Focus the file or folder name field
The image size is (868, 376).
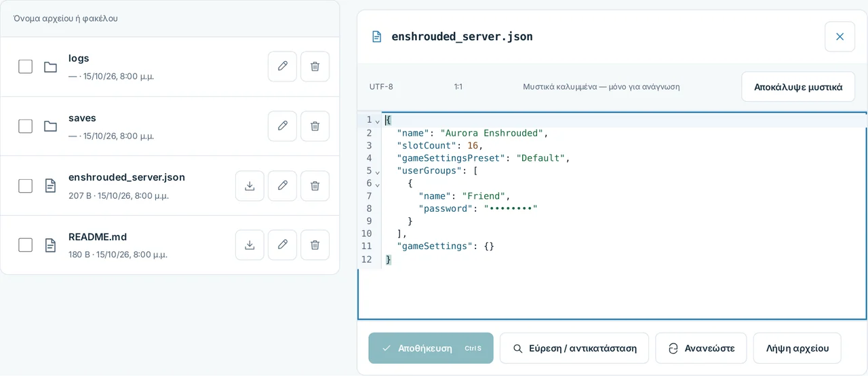tap(170, 18)
